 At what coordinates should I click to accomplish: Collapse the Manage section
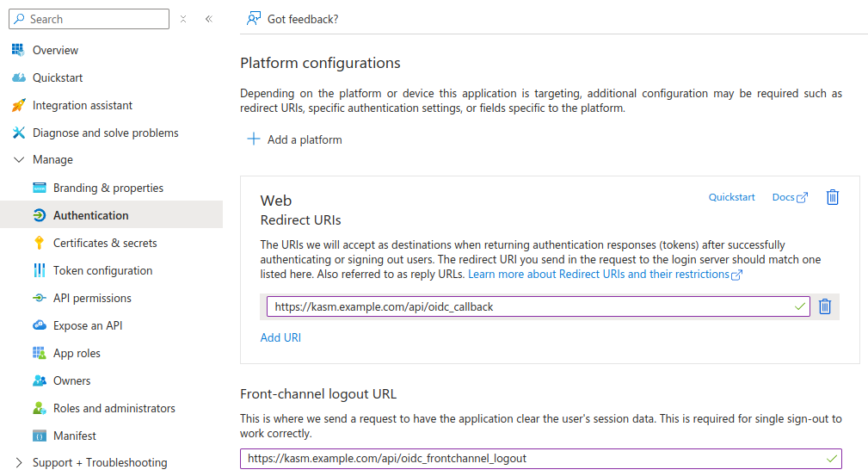point(19,160)
